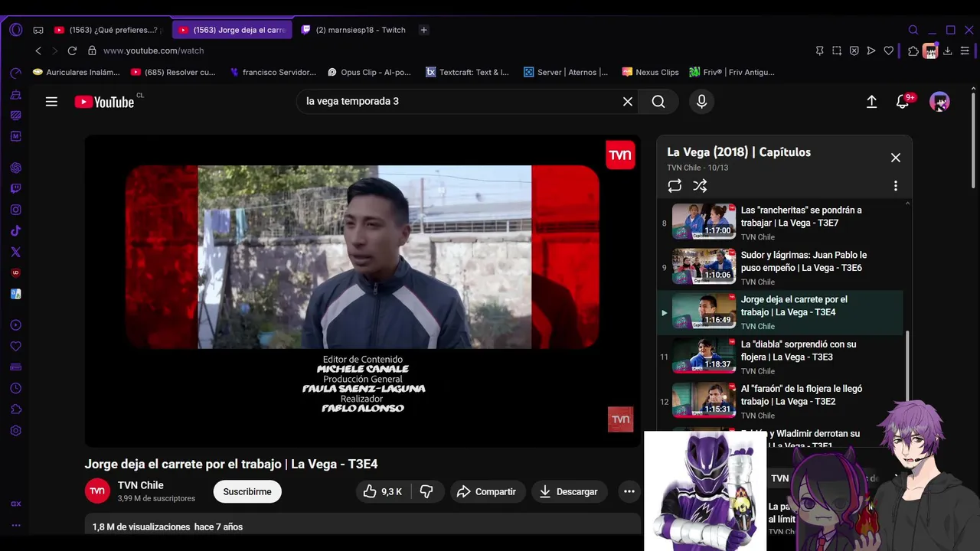Open Instagram in the Opera sidebar
Screen dimensions: 980x551
click(15, 210)
